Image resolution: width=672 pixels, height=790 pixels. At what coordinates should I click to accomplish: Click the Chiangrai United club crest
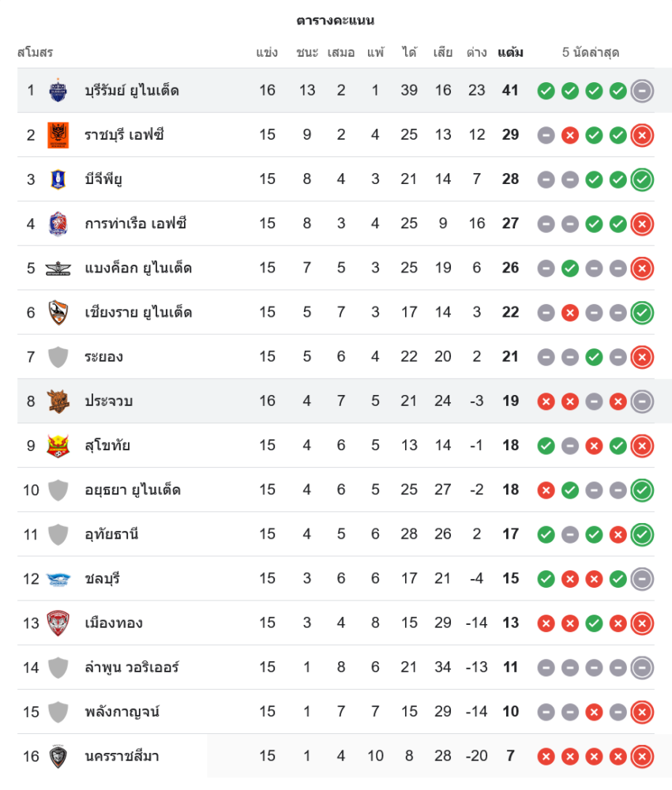(58, 312)
